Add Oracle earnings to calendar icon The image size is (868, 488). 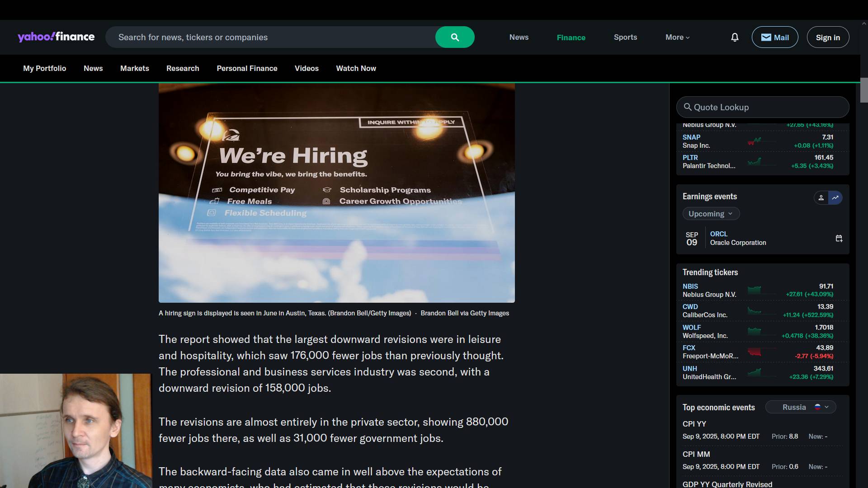click(x=839, y=239)
